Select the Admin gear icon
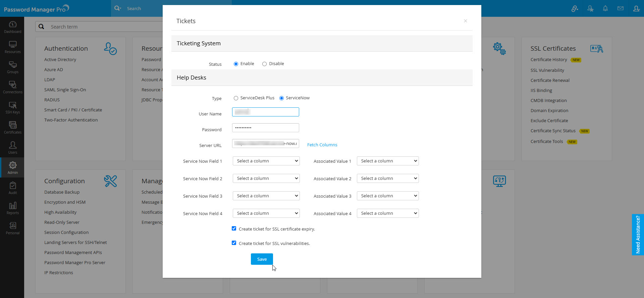The height and width of the screenshot is (298, 644). [x=13, y=165]
